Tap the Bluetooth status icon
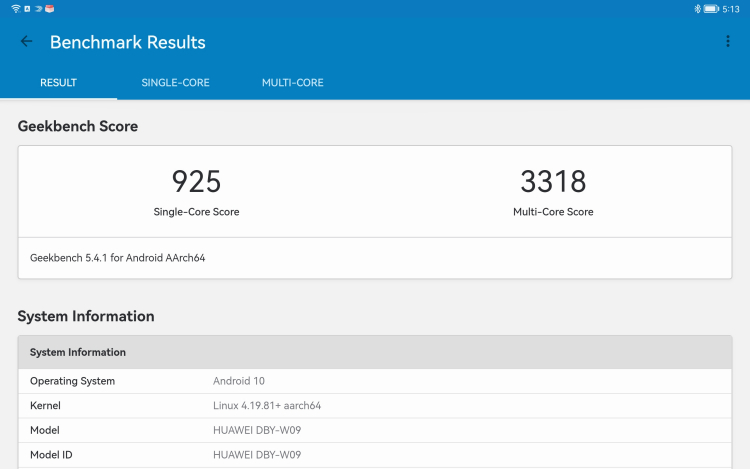Image resolution: width=750 pixels, height=469 pixels. (697, 9)
